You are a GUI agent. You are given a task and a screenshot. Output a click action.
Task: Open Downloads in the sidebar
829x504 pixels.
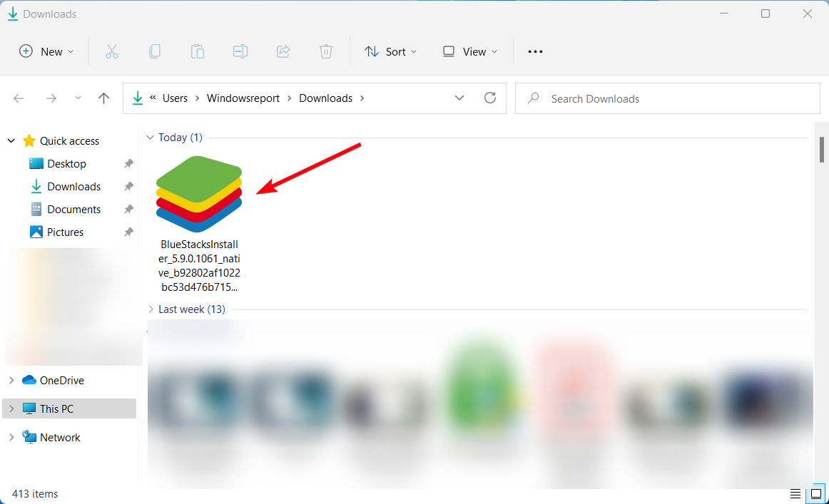73,187
